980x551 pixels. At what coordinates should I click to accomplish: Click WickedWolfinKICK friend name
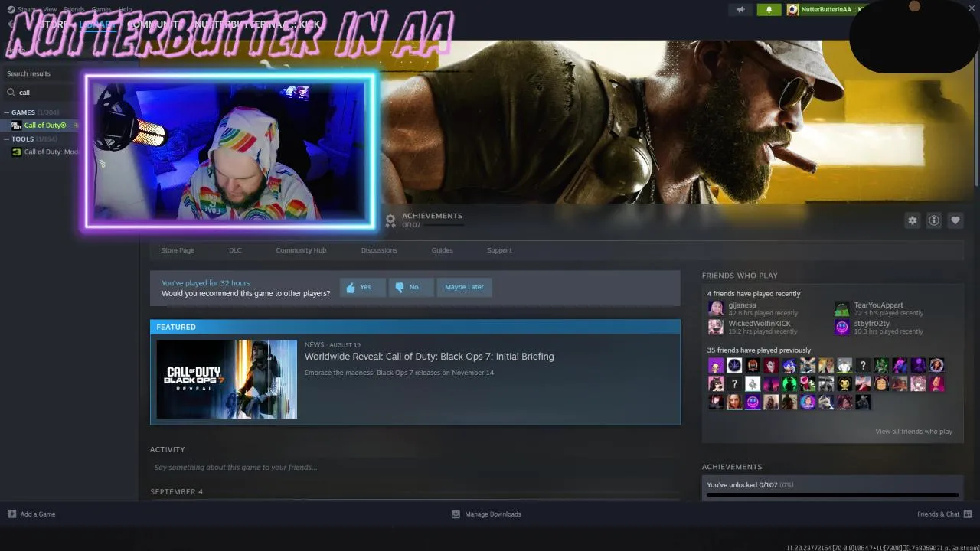click(759, 324)
